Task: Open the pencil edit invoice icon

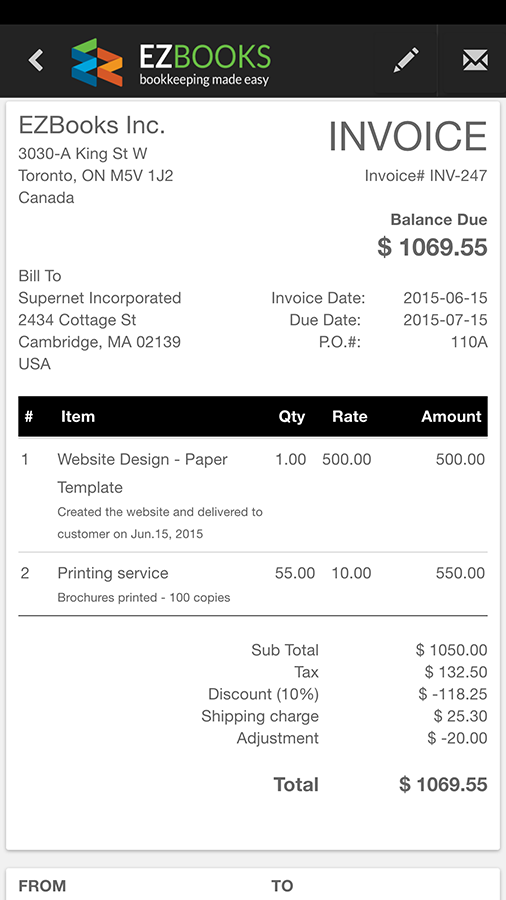Action: pyautogui.click(x=406, y=60)
